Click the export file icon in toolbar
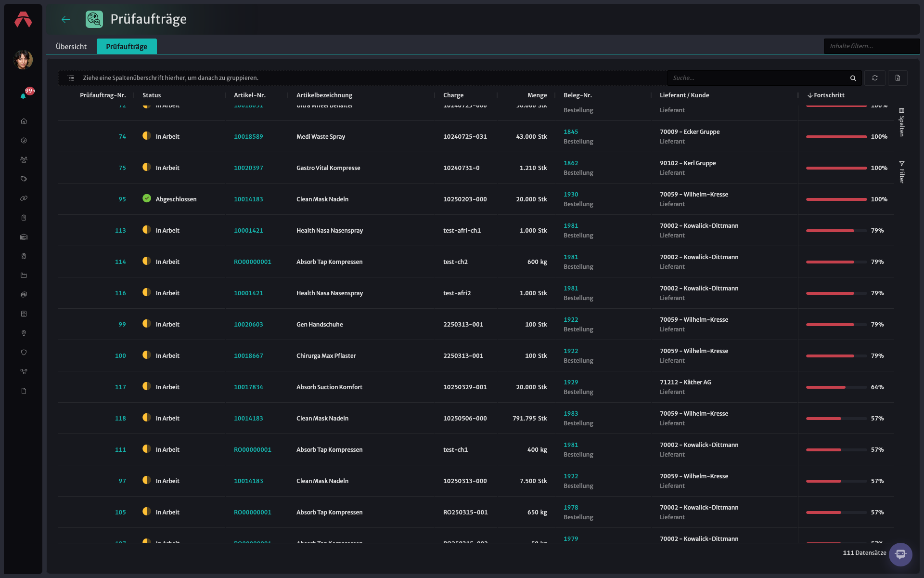 coord(898,78)
